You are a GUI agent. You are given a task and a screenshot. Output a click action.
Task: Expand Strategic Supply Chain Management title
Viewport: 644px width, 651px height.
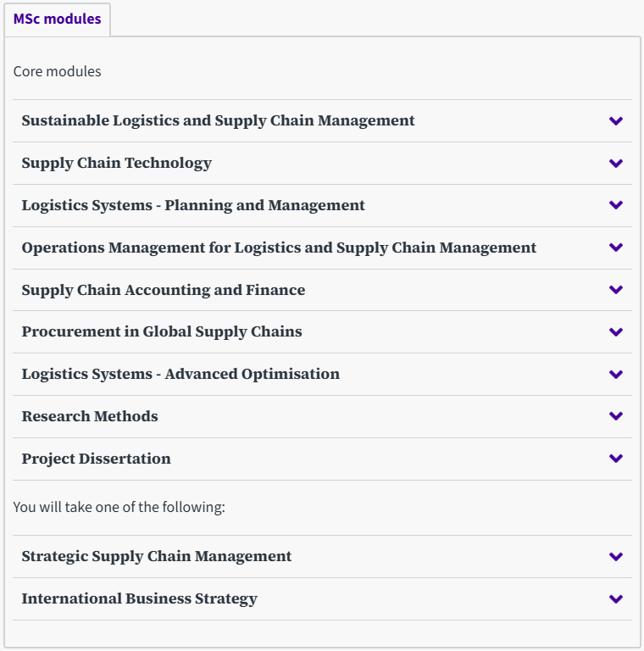coord(156,556)
